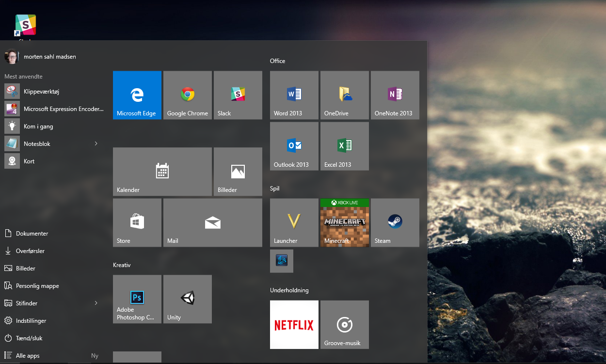Open the Minecraft tile
Screen dimensions: 606x364
(x=344, y=222)
